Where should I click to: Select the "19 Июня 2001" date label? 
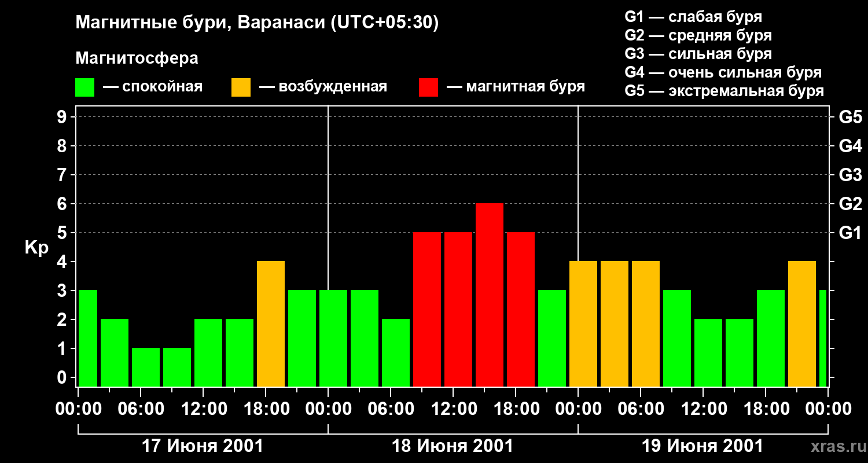click(x=703, y=446)
